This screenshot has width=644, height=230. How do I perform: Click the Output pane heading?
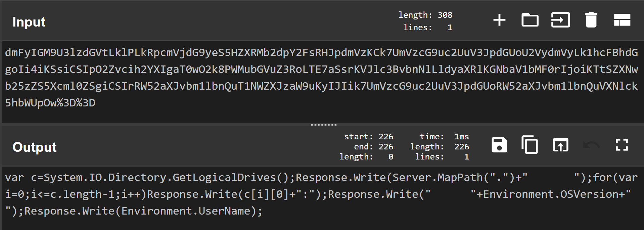click(35, 147)
